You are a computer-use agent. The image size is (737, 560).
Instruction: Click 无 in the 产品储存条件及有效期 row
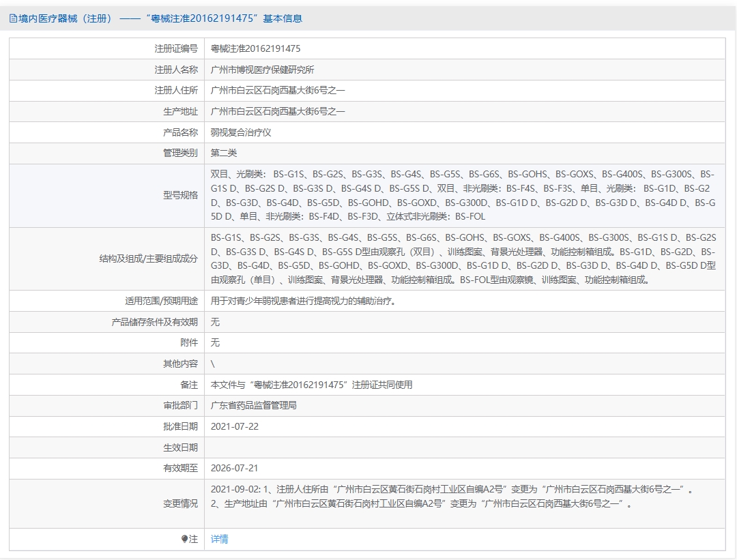pos(215,322)
